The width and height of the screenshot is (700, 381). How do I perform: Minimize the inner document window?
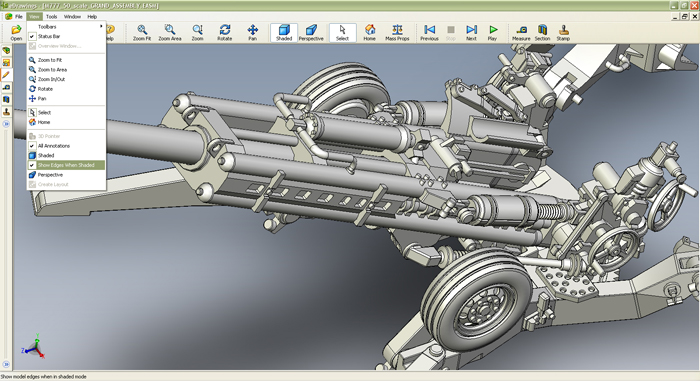[x=675, y=17]
